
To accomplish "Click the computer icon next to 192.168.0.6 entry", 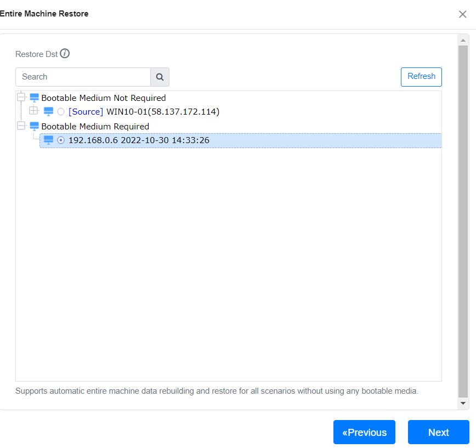I will (48, 140).
